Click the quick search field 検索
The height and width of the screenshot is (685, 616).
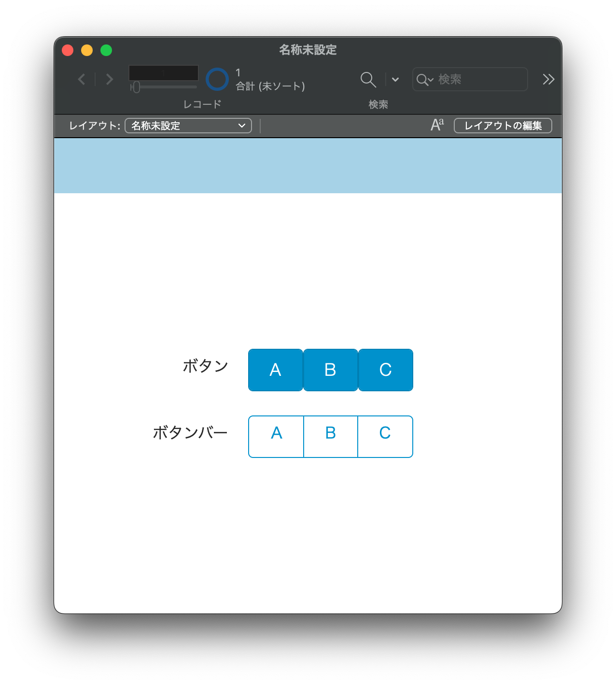470,79
